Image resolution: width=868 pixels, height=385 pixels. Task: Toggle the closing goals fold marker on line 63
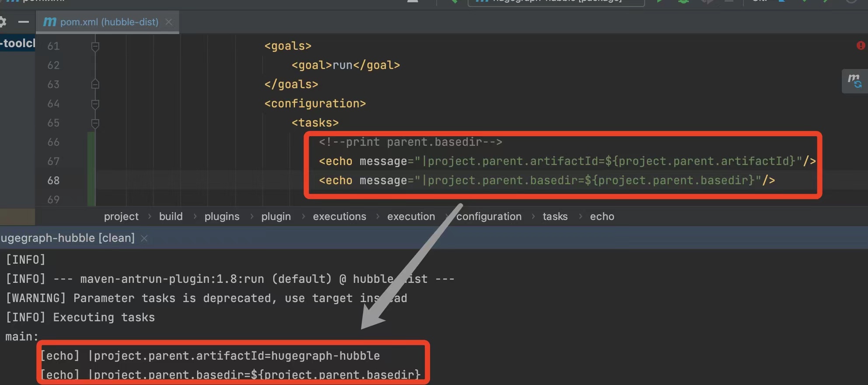[x=95, y=84]
